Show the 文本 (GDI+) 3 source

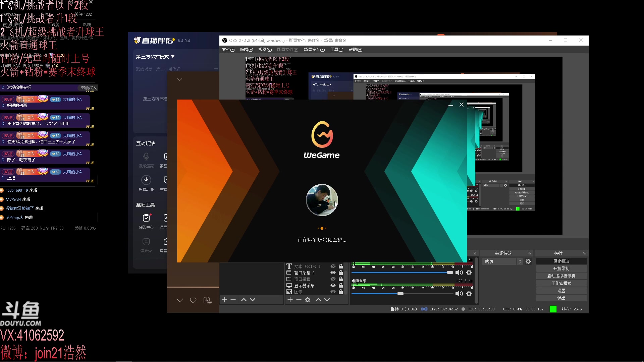pyautogui.click(x=333, y=266)
